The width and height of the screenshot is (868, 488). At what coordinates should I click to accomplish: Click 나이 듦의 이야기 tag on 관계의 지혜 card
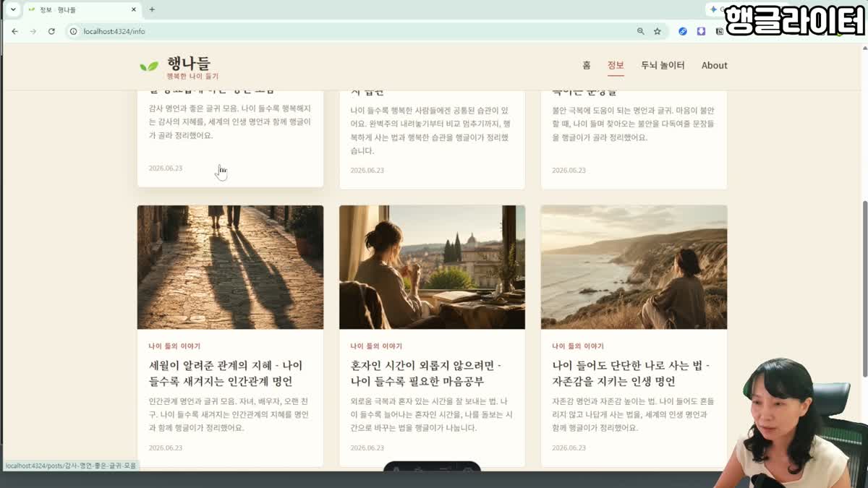(x=174, y=346)
